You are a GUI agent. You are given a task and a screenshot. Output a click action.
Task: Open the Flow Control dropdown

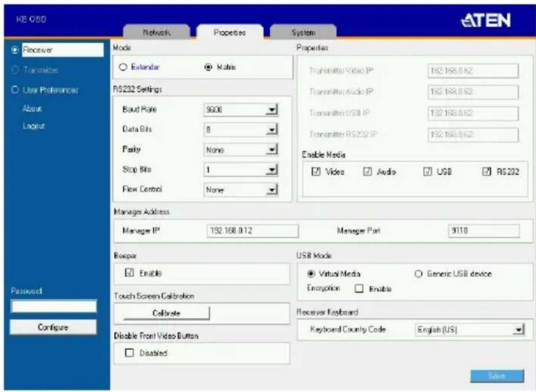[x=241, y=189]
